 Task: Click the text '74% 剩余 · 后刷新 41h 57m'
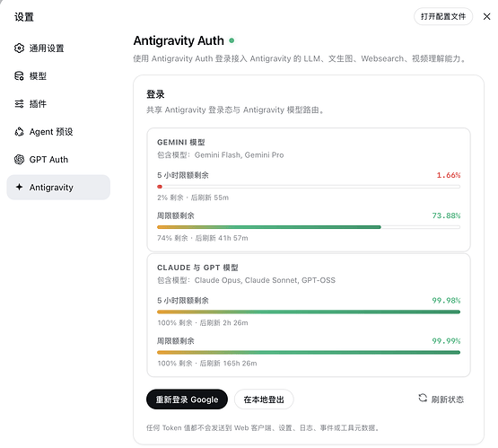point(202,238)
